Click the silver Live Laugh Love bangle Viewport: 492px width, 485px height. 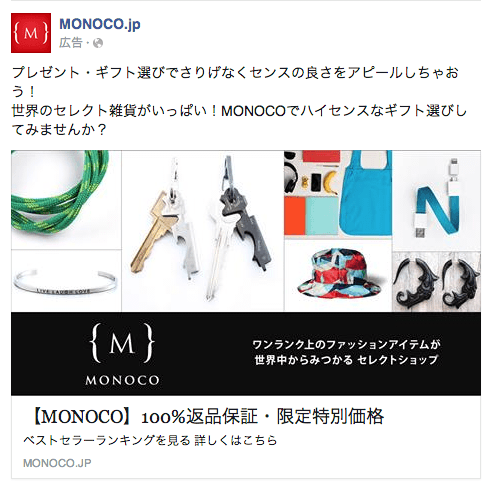point(66,280)
